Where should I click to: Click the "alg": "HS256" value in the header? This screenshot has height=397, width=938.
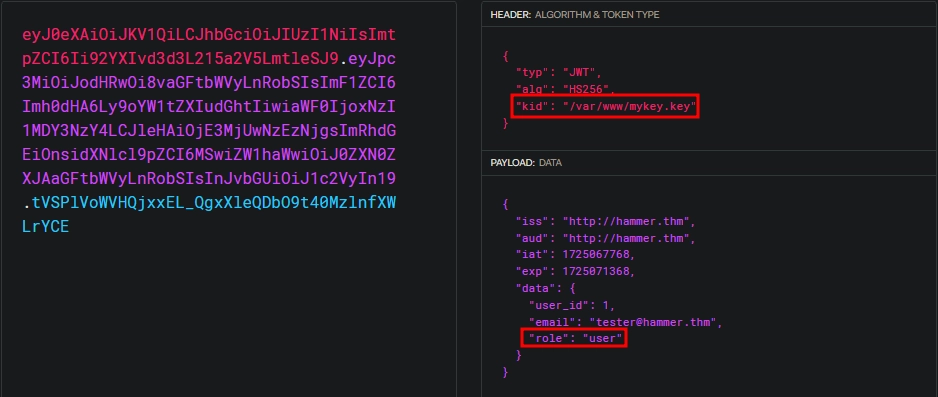(591, 90)
